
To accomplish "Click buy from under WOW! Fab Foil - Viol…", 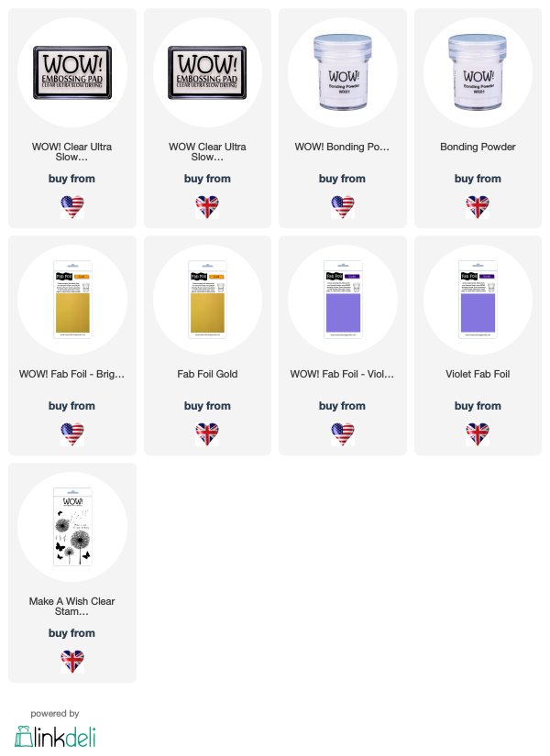I will point(342,406).
